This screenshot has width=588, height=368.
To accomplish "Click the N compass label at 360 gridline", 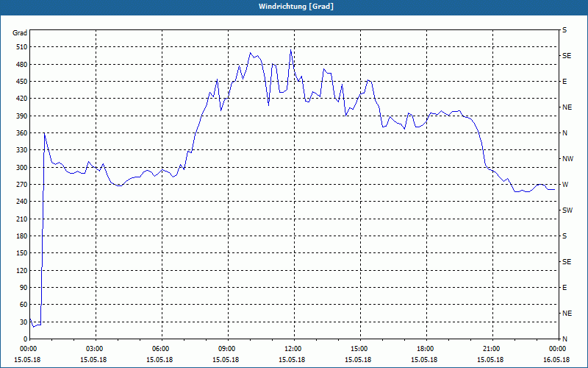I will click(564, 133).
